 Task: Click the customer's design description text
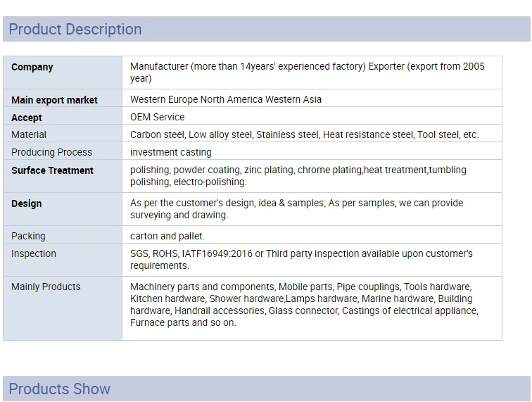pyautogui.click(x=296, y=209)
